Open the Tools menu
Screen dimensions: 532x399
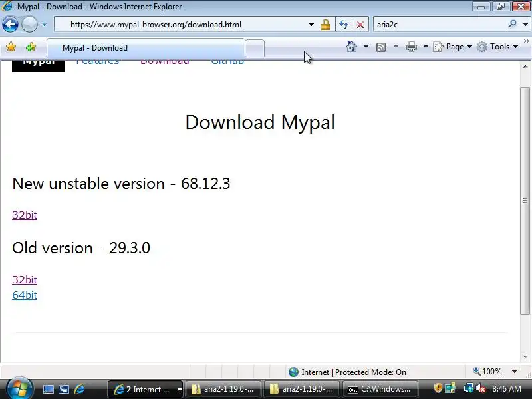[x=497, y=47]
